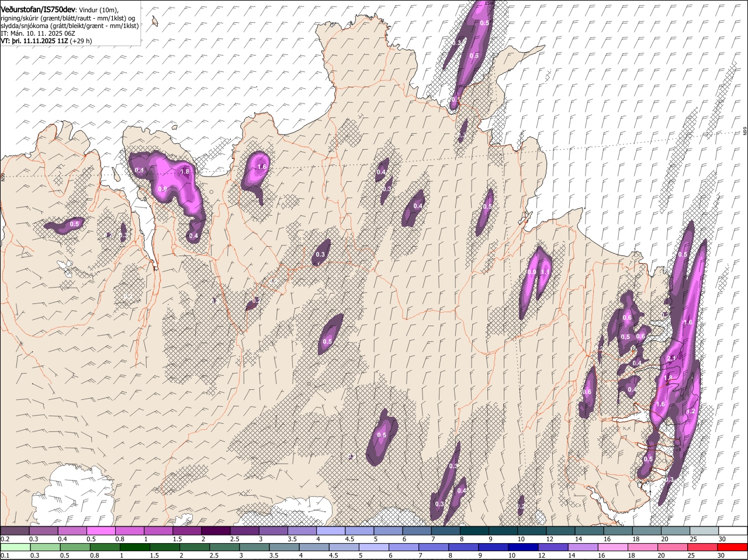Viewport: 748px width, 560px height.
Task: Click the dark teal 8 swatch, upper legend
Action: (473, 530)
